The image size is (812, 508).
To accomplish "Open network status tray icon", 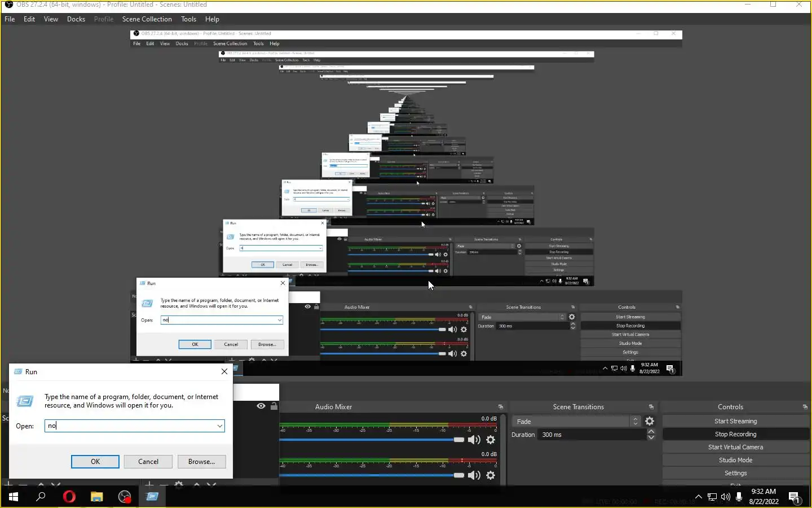I will coord(712,497).
